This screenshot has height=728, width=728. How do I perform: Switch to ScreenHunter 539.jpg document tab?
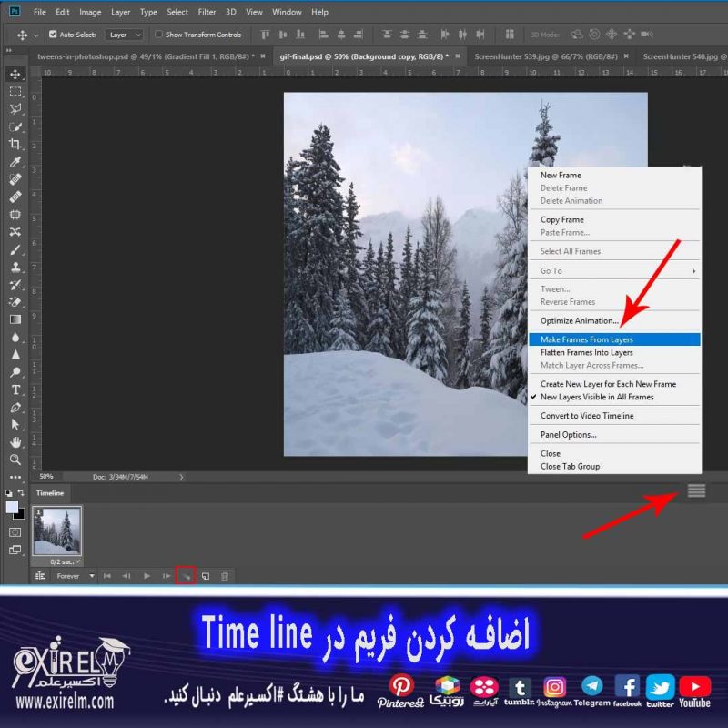click(x=545, y=56)
